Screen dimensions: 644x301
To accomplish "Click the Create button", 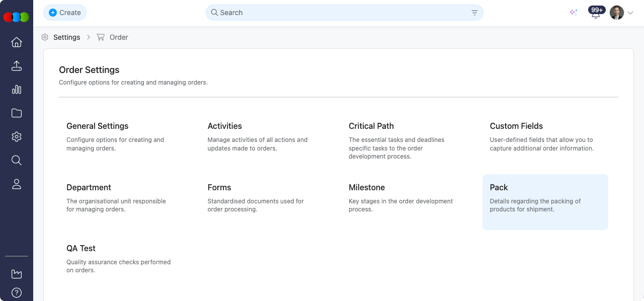I will tap(65, 13).
